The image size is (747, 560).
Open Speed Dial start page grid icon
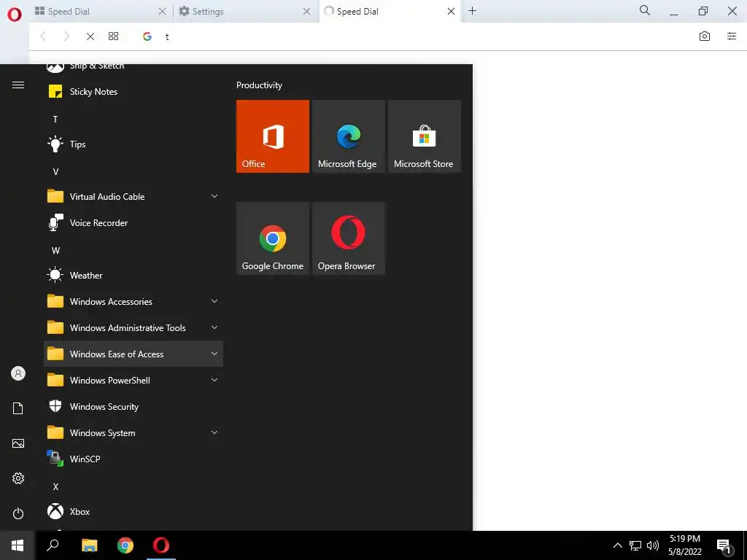(113, 36)
